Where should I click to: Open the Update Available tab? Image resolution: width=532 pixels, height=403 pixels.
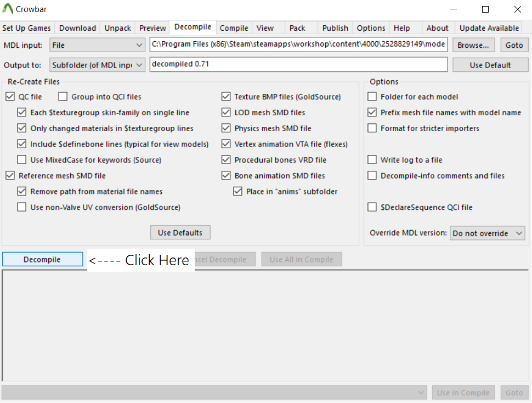click(489, 28)
